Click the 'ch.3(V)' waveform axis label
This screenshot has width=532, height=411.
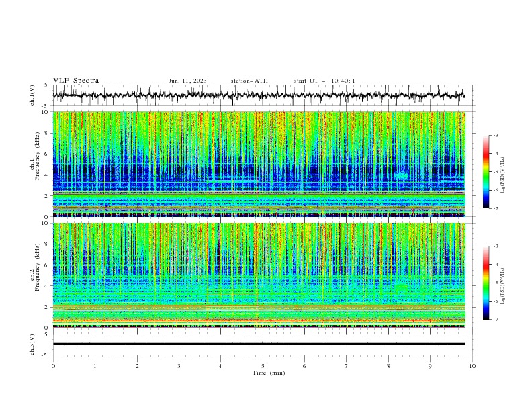pos(32,345)
